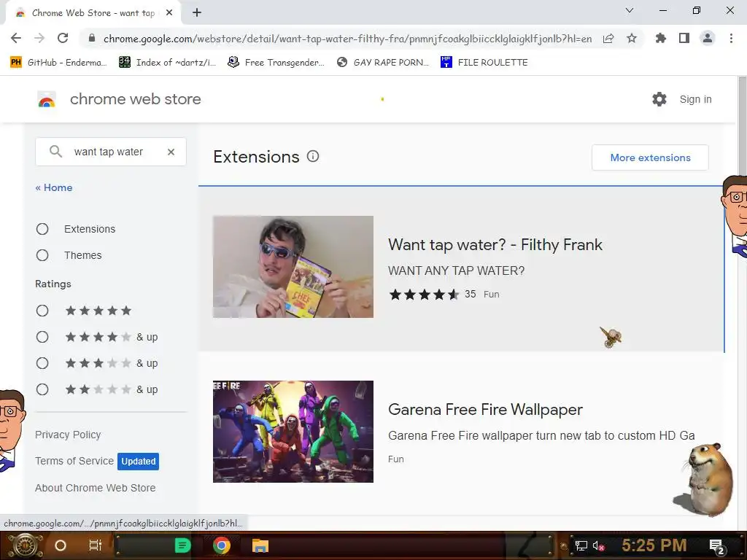Open 'Want tap water? - Filthy Frank' title
Viewport: 747px width, 560px height.
(495, 245)
